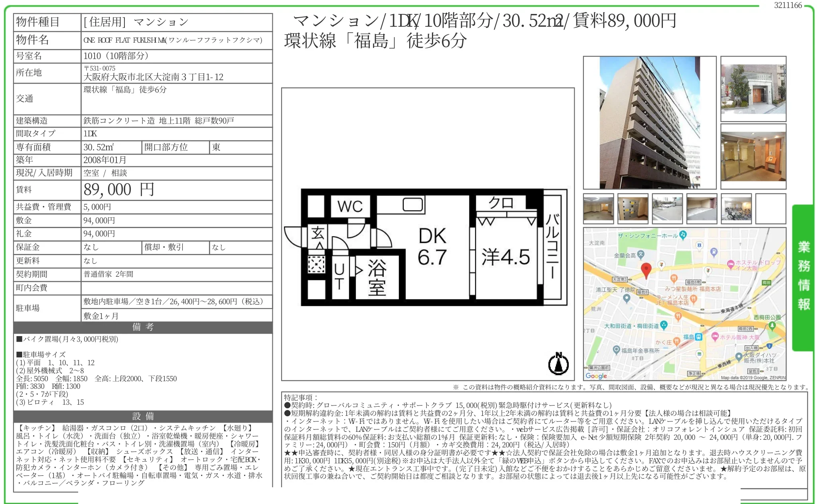820x504 pixels.
Task: Click the Google logo on the map
Action: (x=596, y=376)
